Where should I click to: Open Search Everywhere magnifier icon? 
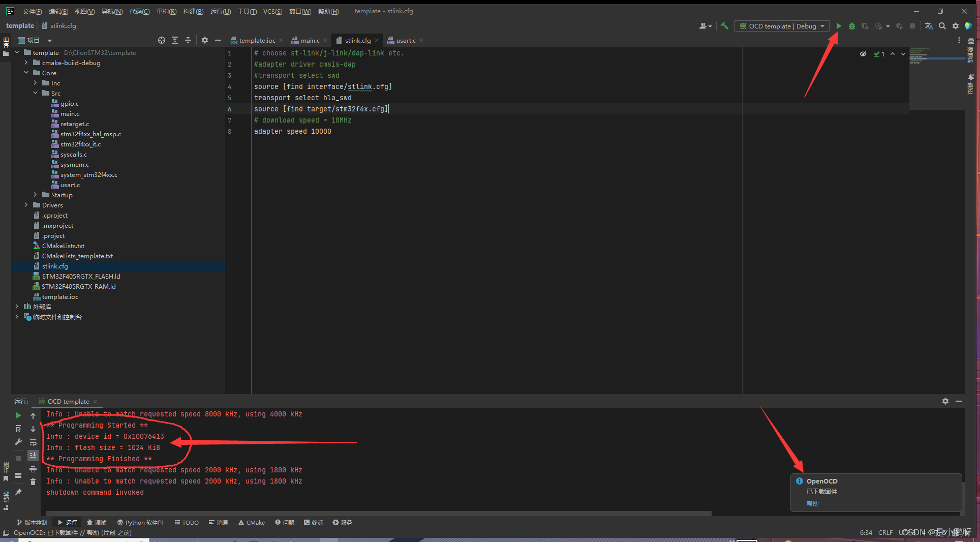pos(942,26)
